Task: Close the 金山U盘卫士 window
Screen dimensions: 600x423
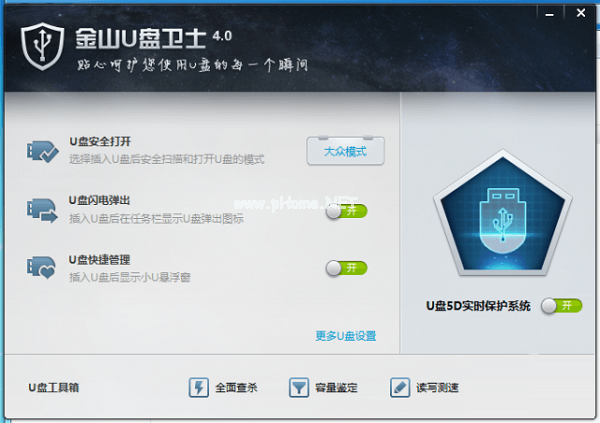Action: 581,13
